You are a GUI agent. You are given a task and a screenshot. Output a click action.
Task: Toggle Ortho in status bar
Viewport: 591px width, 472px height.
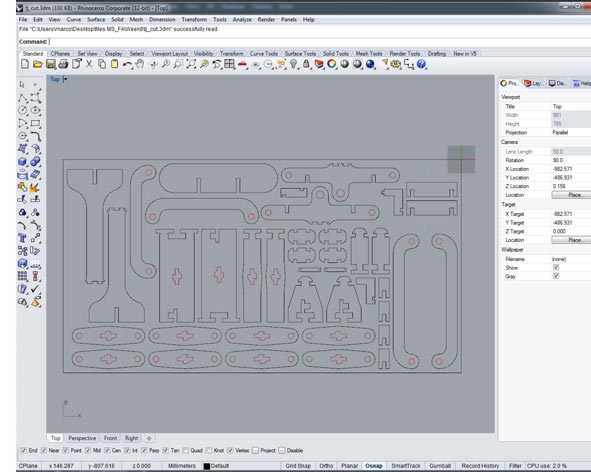[326, 466]
